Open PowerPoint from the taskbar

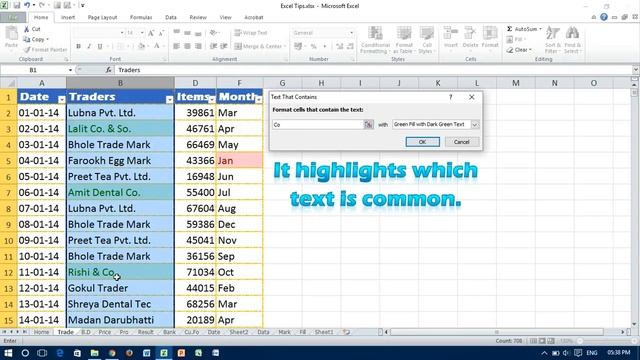click(x=181, y=353)
